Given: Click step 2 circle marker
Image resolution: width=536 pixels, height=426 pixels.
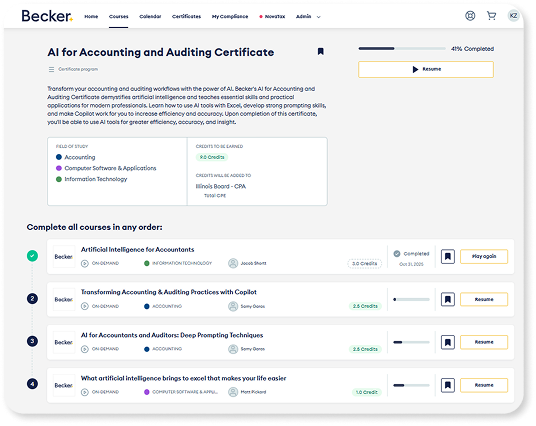Looking at the screenshot, I should [32, 299].
